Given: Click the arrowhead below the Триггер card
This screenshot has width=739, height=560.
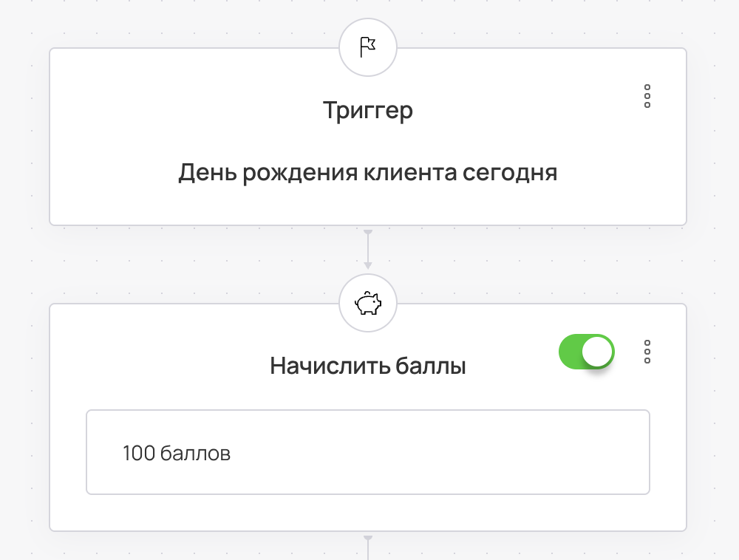Looking at the screenshot, I should 368,234.
